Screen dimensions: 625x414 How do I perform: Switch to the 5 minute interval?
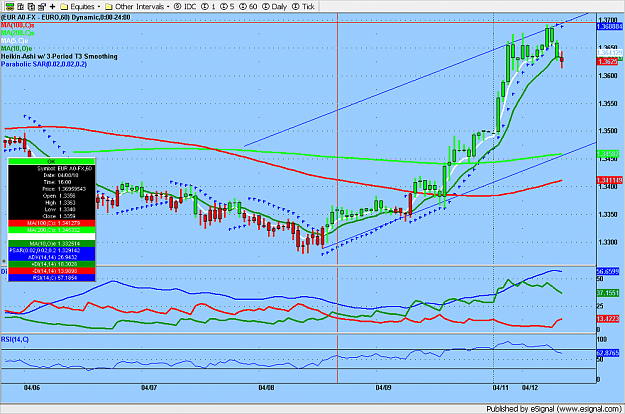point(227,6)
